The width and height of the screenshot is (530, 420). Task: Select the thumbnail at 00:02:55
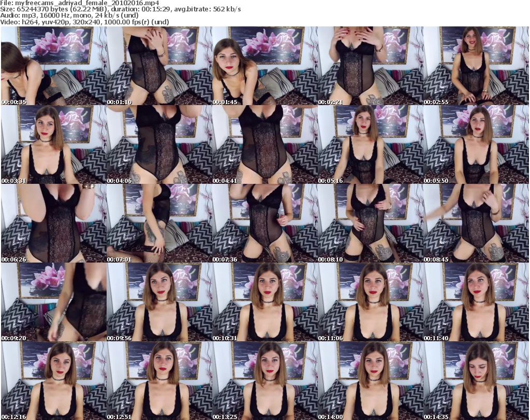(x=476, y=66)
